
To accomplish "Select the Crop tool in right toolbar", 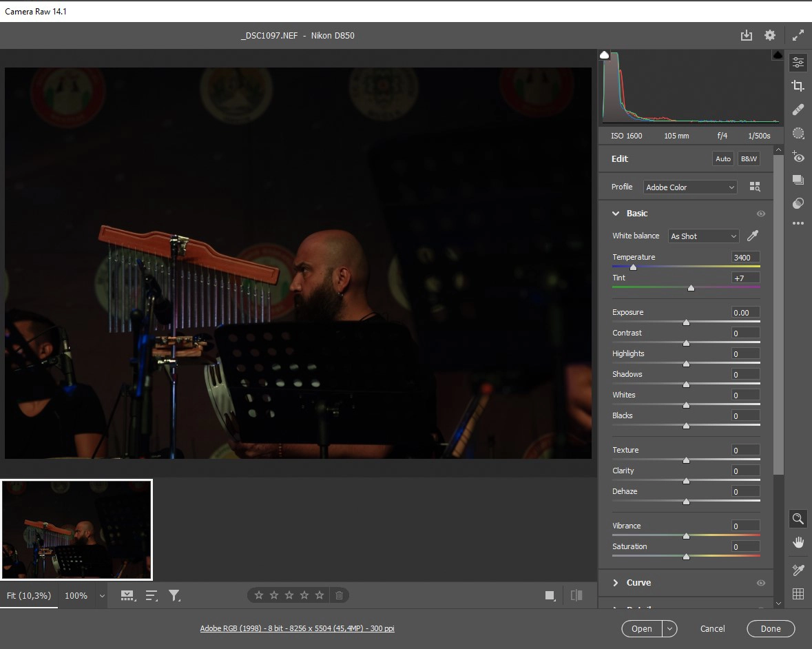I will click(x=798, y=86).
